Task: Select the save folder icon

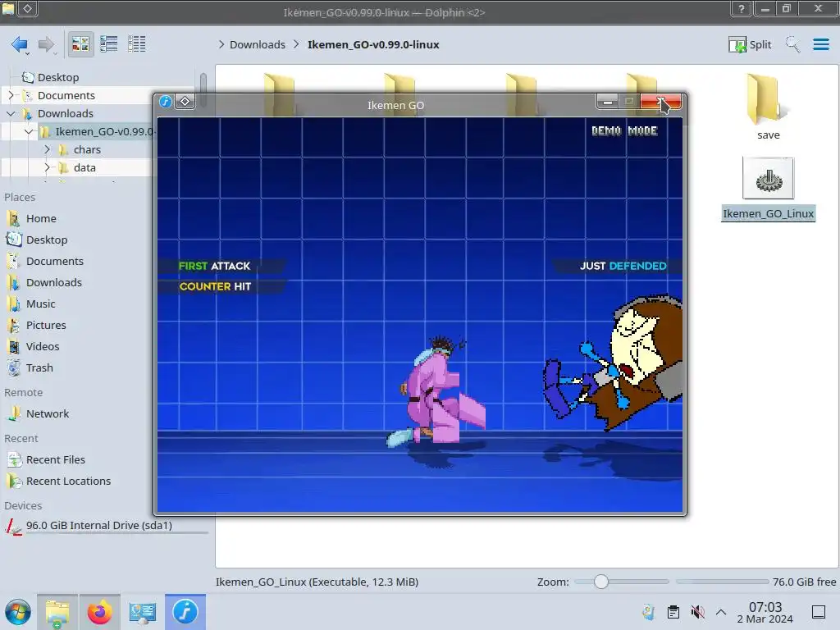Action: click(x=768, y=99)
